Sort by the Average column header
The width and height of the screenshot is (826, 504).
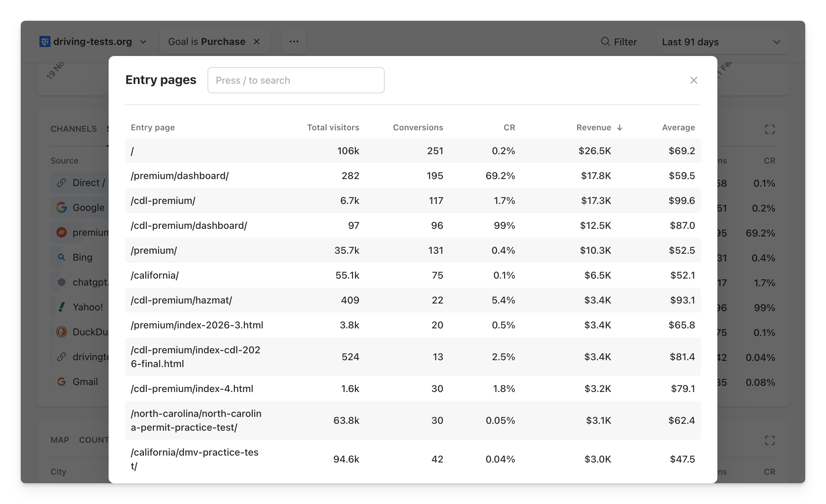pyautogui.click(x=678, y=128)
